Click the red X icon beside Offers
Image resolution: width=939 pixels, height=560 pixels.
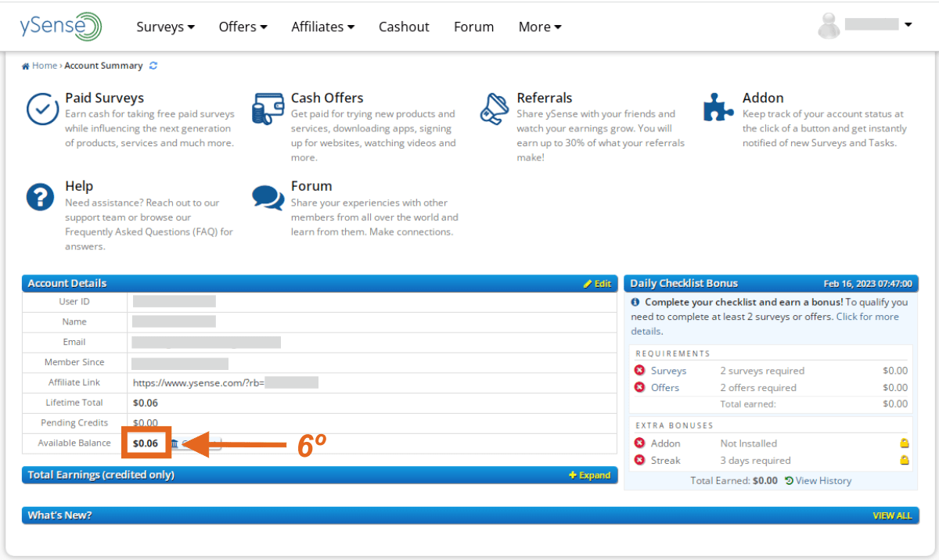(639, 388)
